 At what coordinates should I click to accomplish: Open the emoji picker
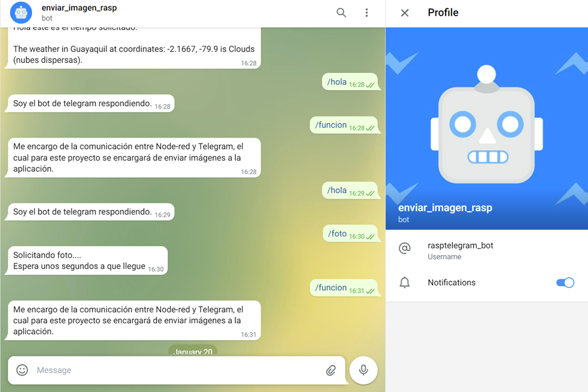pyautogui.click(x=22, y=370)
